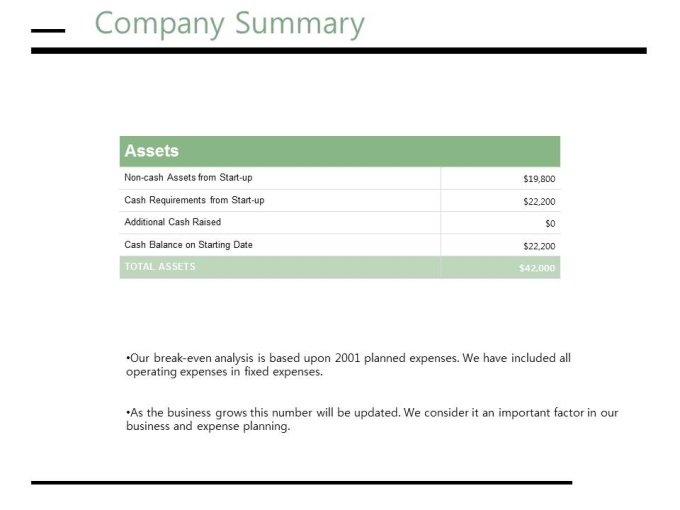Click the break-even analysis bullet paragraph

click(348, 364)
